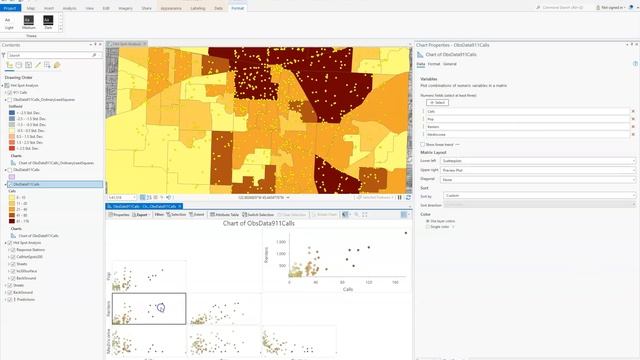Remove the Pop field with X

(x=633, y=119)
